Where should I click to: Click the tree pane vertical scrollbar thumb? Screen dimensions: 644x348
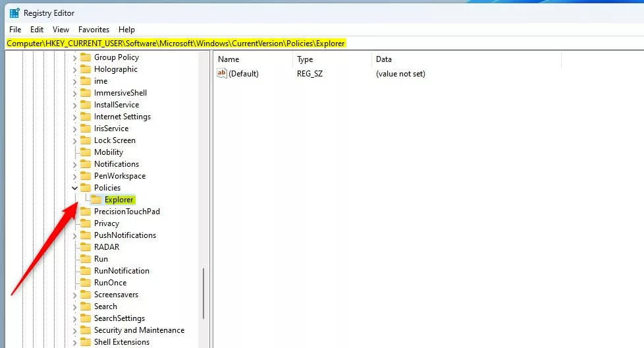click(203, 294)
